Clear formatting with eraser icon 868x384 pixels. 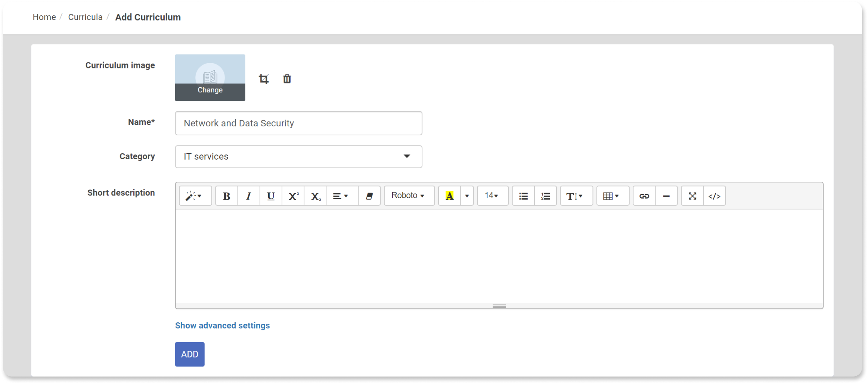tap(369, 196)
